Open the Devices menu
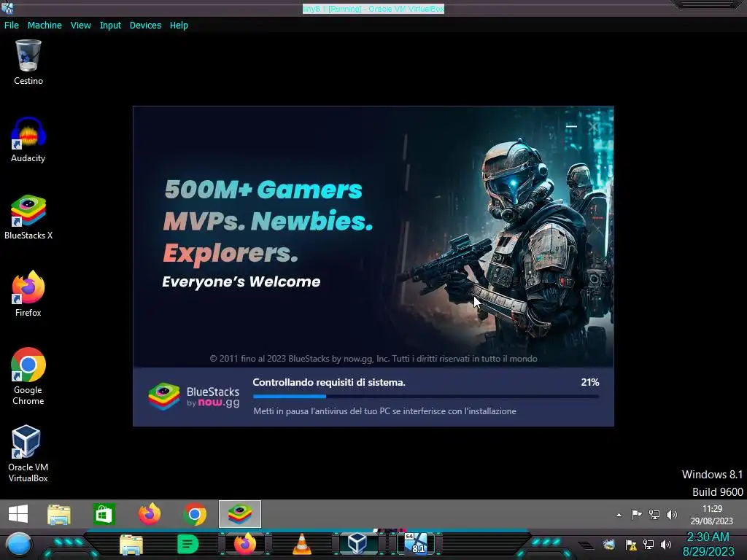Viewport: 747px width, 560px height. 145,26
